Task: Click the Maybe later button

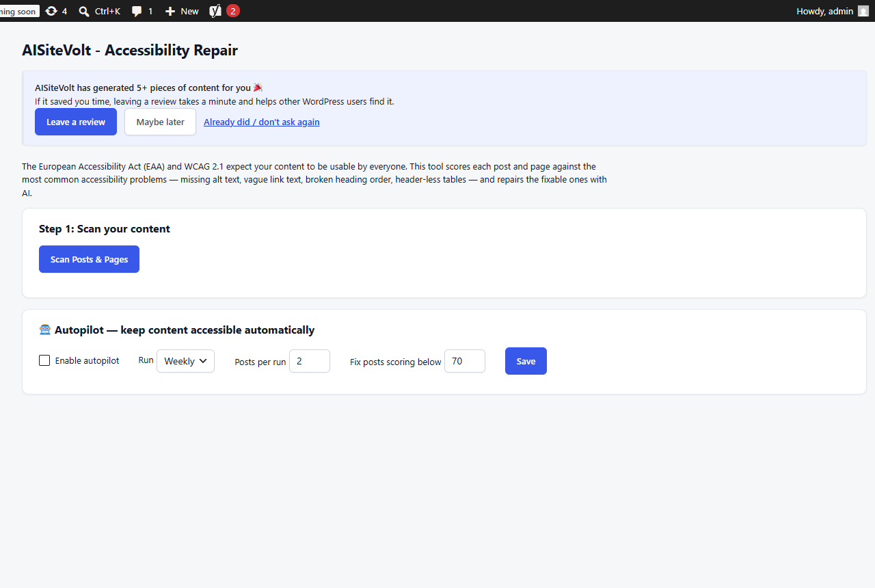Action: [x=160, y=122]
